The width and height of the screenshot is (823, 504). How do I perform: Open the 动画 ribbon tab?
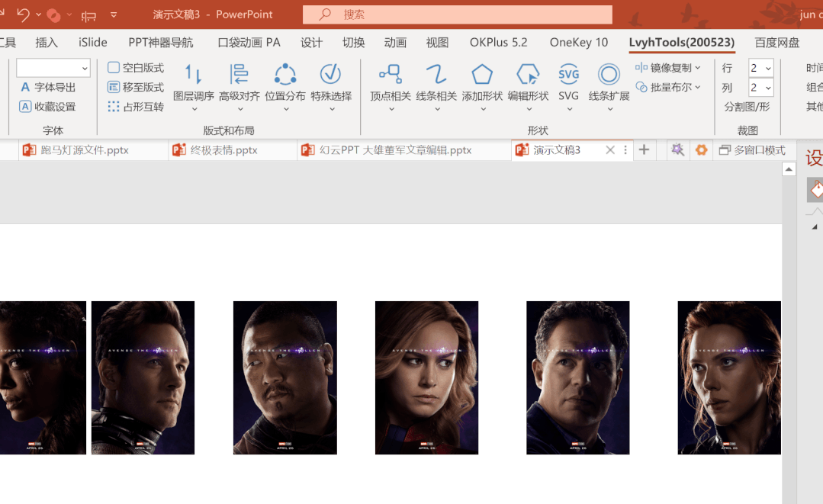[x=395, y=43]
